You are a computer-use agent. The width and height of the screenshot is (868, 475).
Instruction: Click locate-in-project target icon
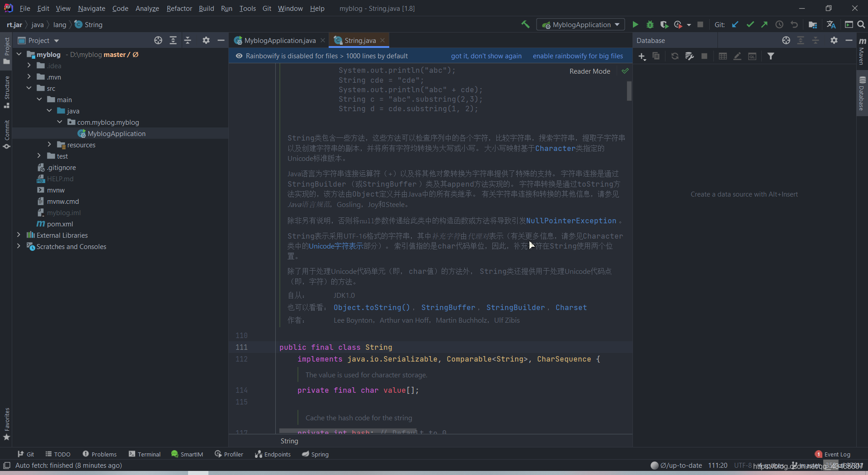(158, 40)
